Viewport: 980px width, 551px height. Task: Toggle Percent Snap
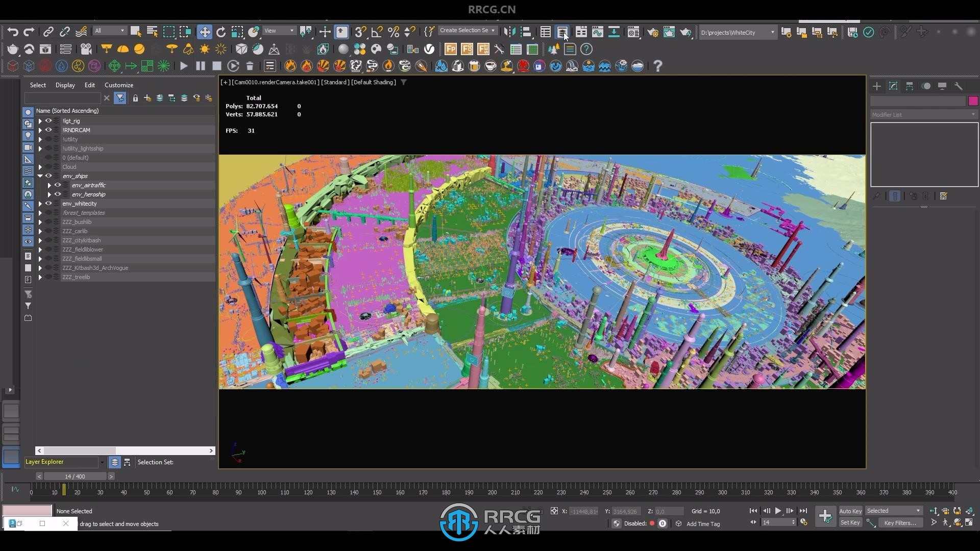pos(393,32)
